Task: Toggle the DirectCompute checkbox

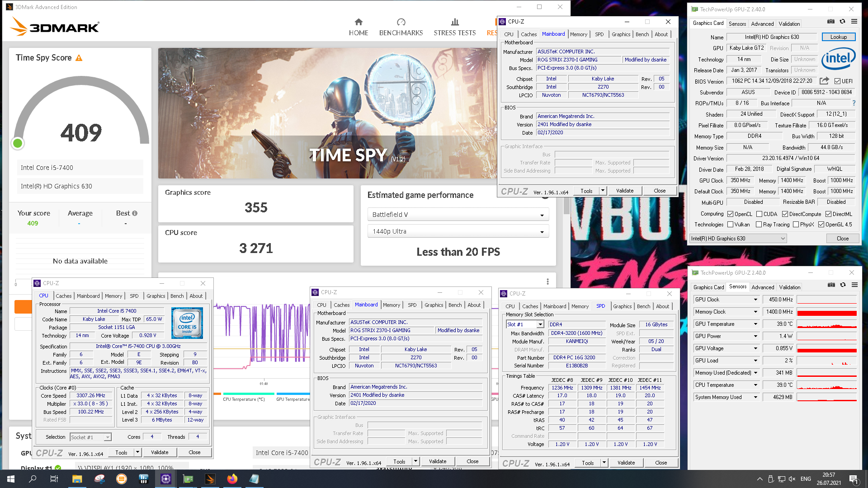Action: [785, 214]
